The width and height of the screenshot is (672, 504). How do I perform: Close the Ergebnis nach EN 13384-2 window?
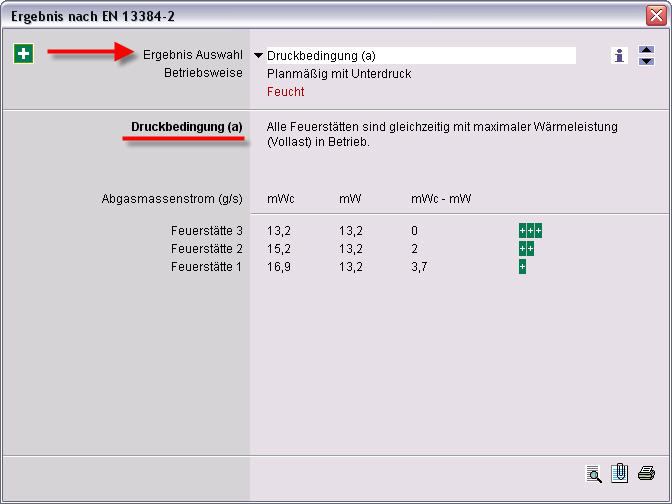tap(655, 15)
